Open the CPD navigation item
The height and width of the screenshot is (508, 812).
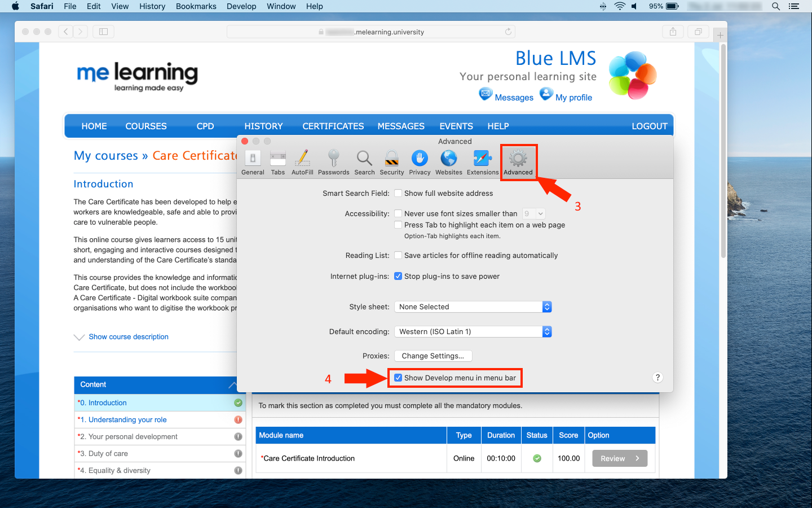[x=205, y=126]
